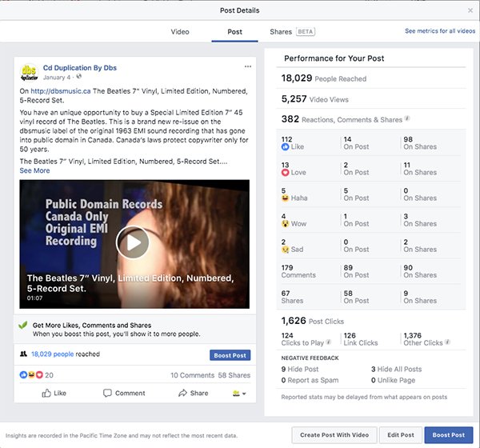Click the people icon beside 18,029 reached

tap(23, 353)
